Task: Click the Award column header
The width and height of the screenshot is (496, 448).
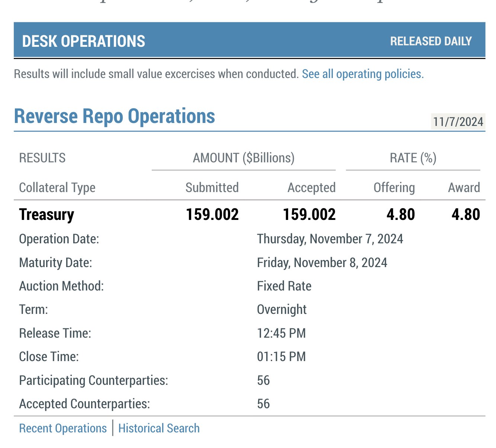Action: click(x=464, y=188)
